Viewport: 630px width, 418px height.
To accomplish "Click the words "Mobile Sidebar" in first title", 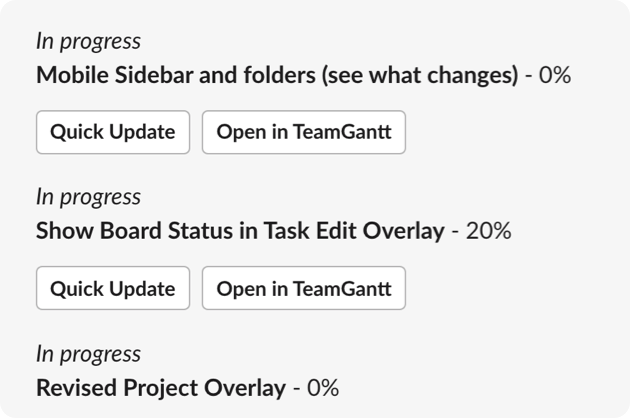I will (110, 75).
